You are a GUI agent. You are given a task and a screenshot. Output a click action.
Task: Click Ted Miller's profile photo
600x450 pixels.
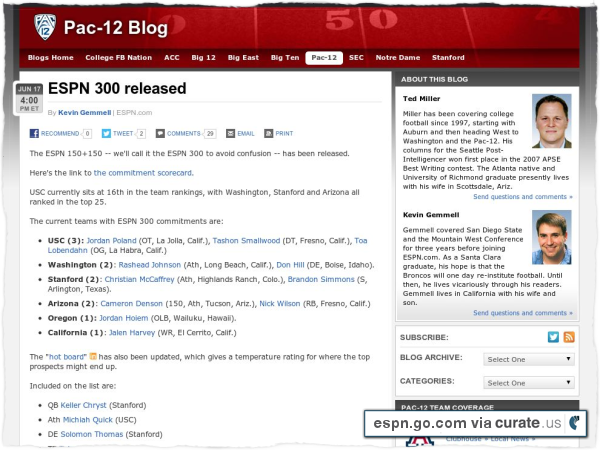[551, 121]
